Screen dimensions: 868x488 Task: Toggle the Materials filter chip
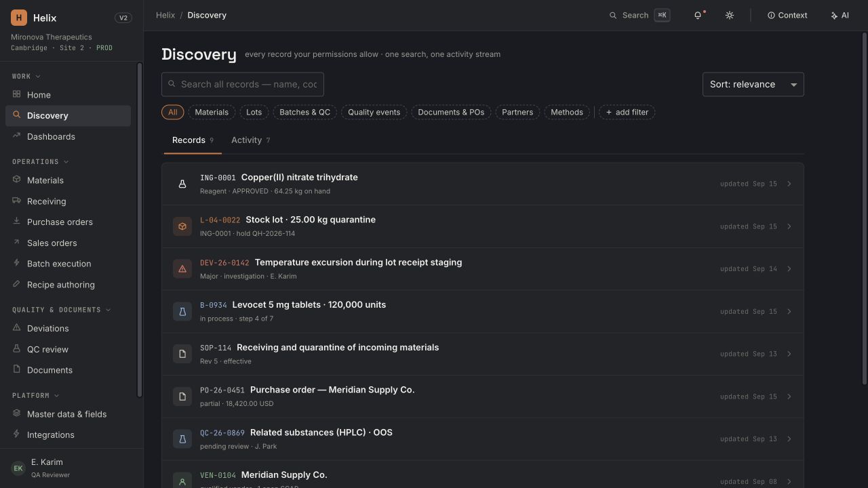(212, 113)
